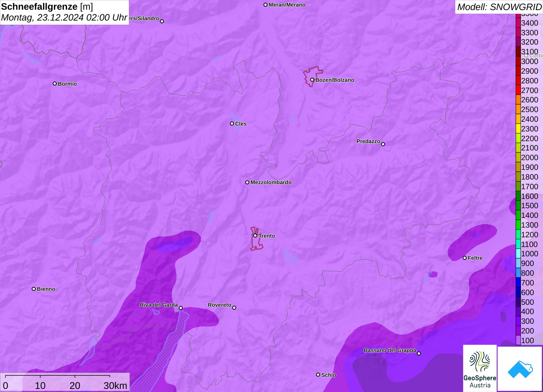The image size is (543, 392).
Task: Click the 100 m legend color swatch
Action: pyautogui.click(x=518, y=340)
